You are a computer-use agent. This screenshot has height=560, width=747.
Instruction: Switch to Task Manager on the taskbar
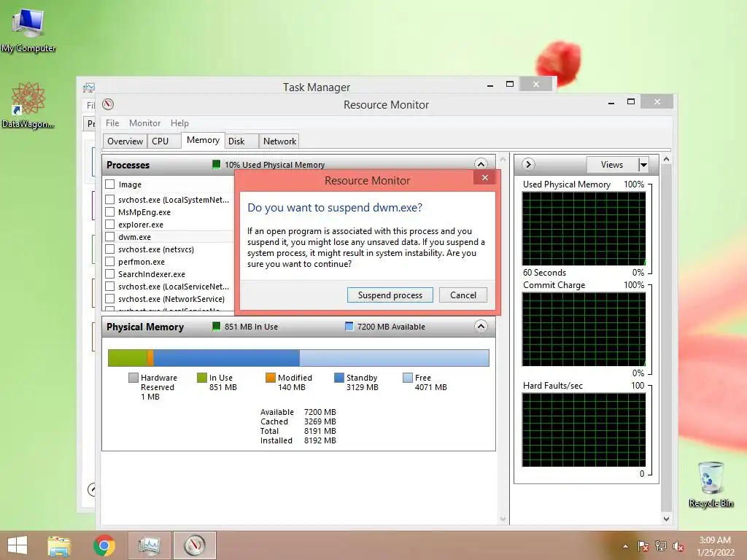pyautogui.click(x=149, y=545)
